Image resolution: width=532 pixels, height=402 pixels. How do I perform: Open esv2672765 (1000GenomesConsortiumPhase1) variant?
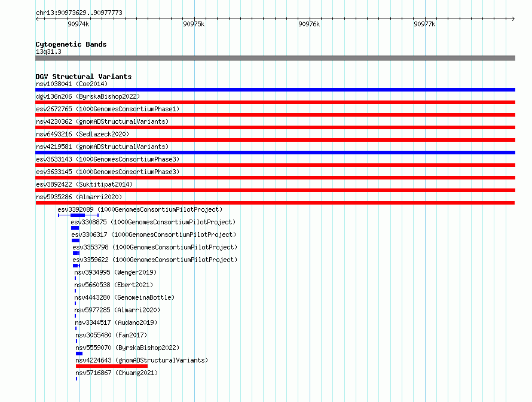pos(108,109)
